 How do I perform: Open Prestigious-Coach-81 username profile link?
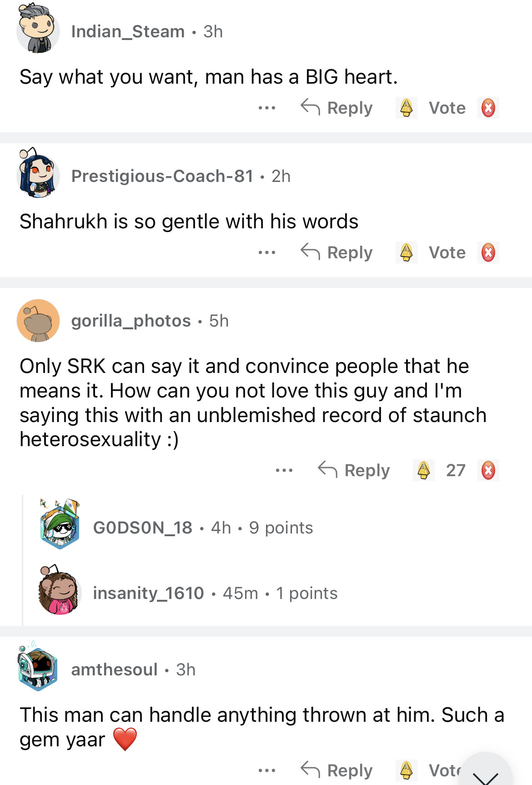[x=162, y=176]
